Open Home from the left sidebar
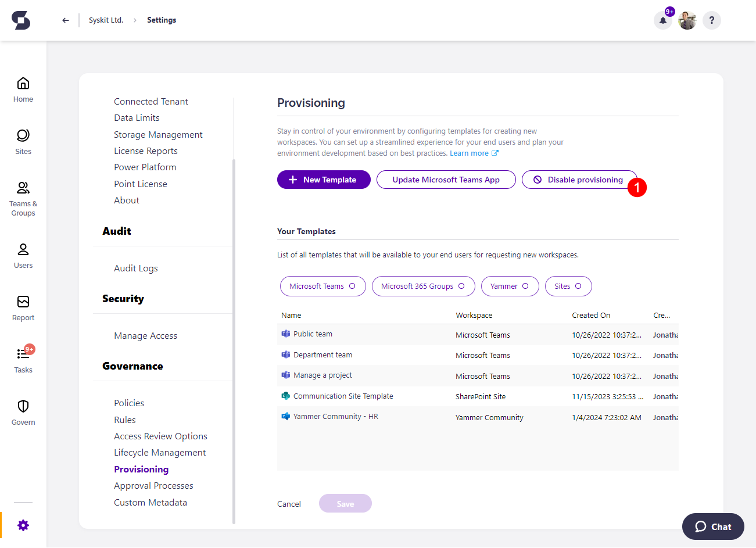756x548 pixels. 23,88
